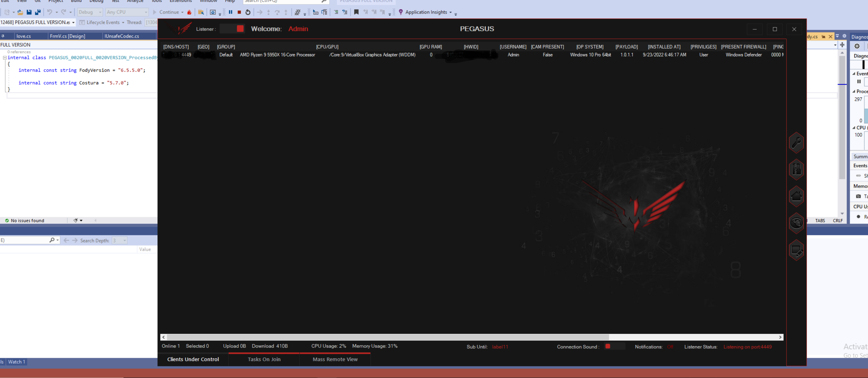The image size is (868, 378).
Task: Click the watch window search input field
Action: pyautogui.click(x=24, y=240)
